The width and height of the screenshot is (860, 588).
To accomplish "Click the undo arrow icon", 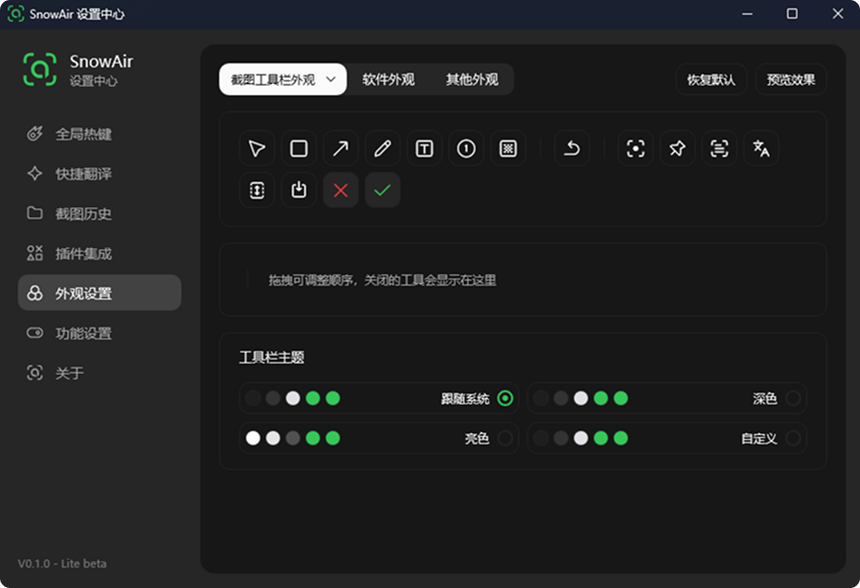I will click(x=572, y=149).
